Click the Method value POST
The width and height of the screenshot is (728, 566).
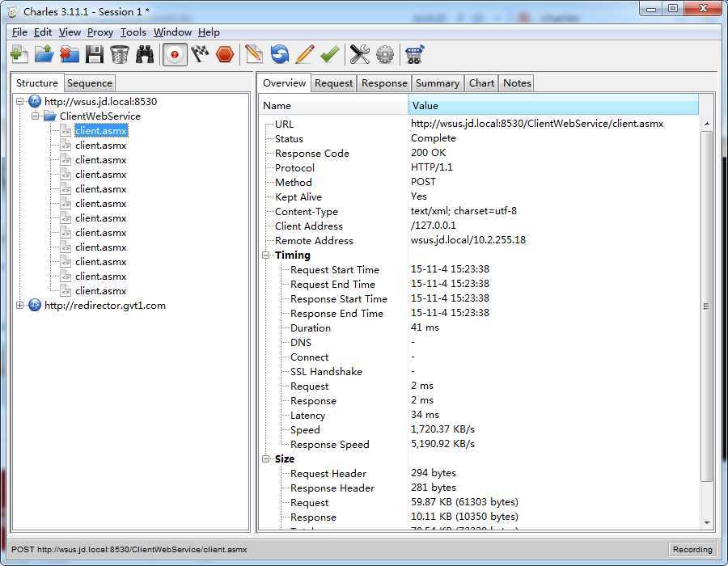click(423, 181)
